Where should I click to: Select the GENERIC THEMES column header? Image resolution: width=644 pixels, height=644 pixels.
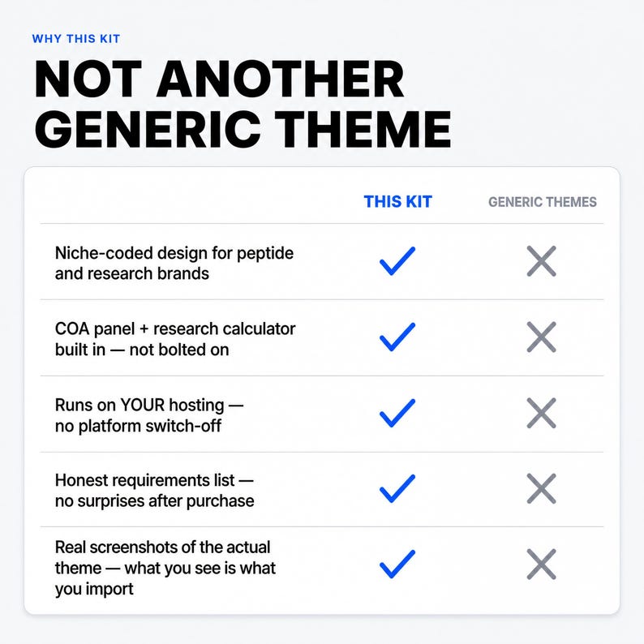(542, 202)
